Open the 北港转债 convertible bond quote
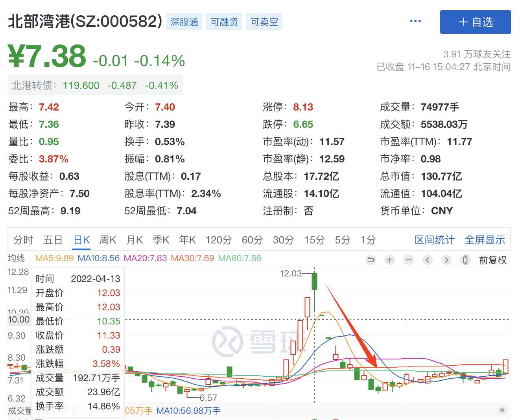The image size is (520, 420). click(x=95, y=85)
